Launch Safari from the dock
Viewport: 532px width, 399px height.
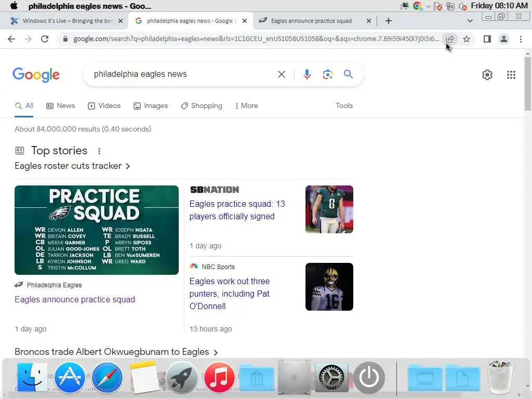coord(107,377)
